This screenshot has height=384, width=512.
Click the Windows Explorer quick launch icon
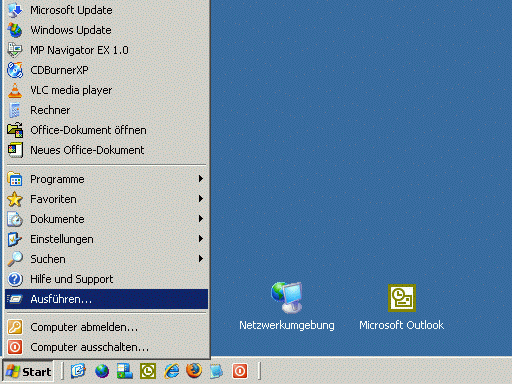(125, 371)
